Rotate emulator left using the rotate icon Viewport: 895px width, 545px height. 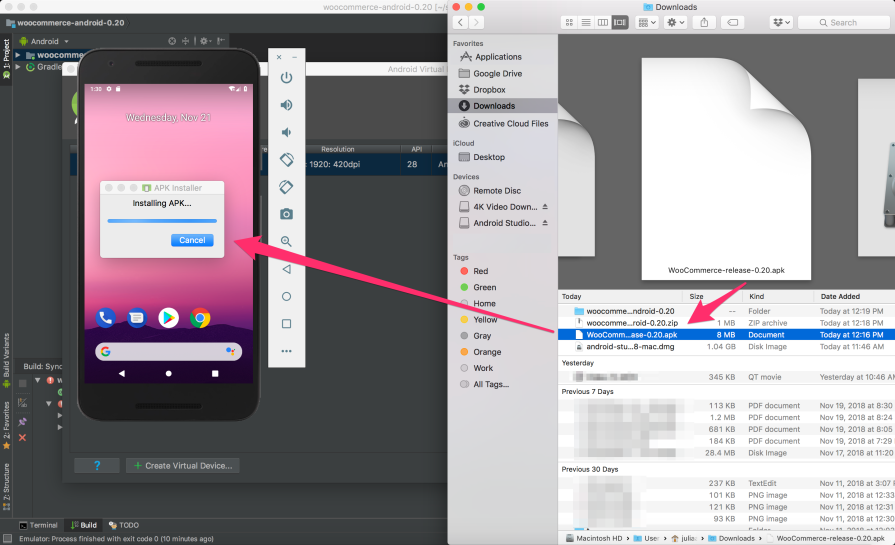click(287, 160)
